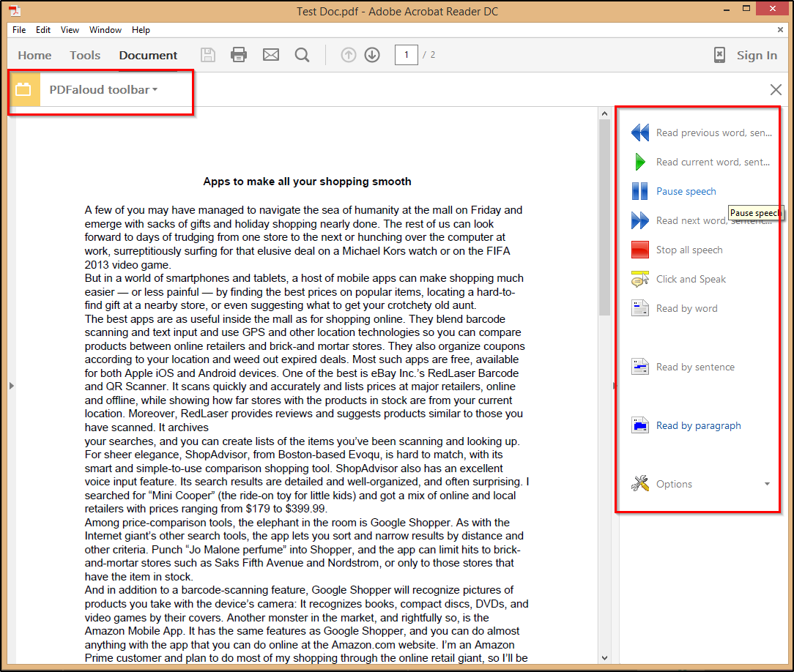
Task: Click the Options label
Action: point(674,485)
